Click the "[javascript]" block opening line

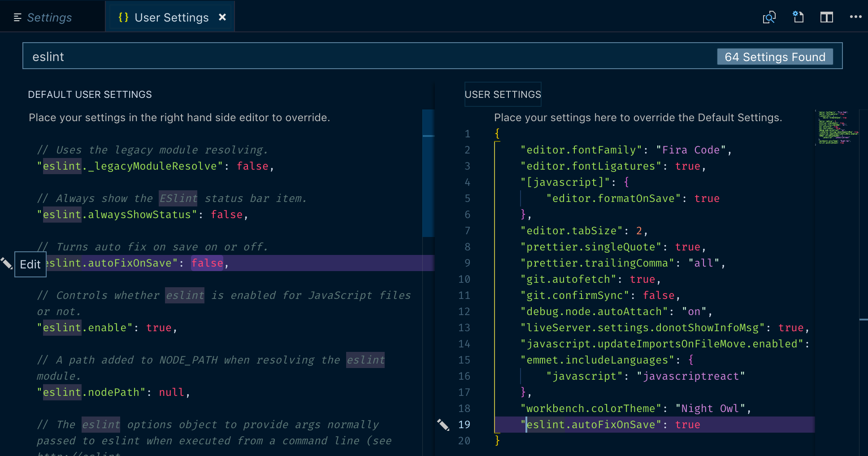(x=574, y=182)
